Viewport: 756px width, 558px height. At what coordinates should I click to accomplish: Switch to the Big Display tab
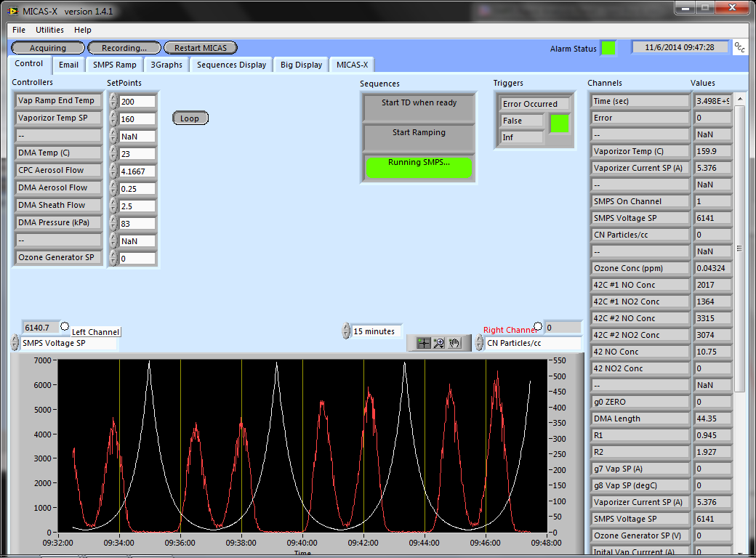click(302, 65)
